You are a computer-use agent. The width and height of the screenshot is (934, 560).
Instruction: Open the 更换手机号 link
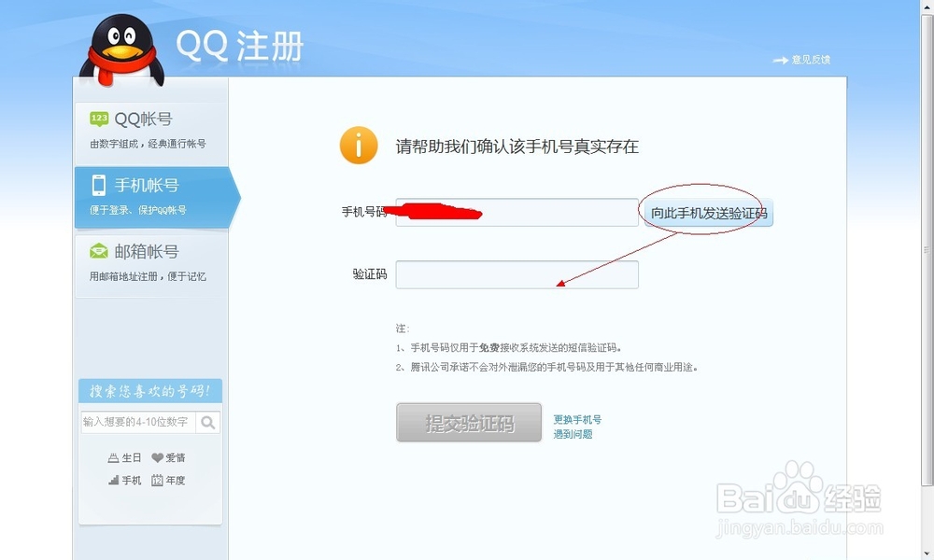[x=577, y=420]
